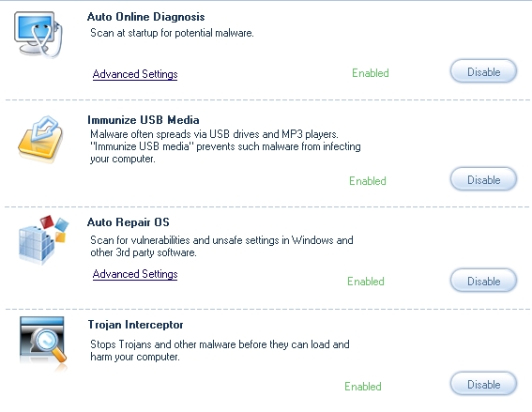The image size is (532, 412).
Task: Click the Trojan Interceptor magnifier icon
Action: point(43,343)
